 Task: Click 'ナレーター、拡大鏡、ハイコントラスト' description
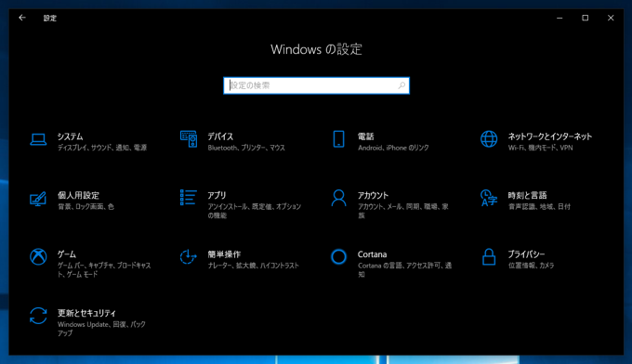(x=253, y=266)
